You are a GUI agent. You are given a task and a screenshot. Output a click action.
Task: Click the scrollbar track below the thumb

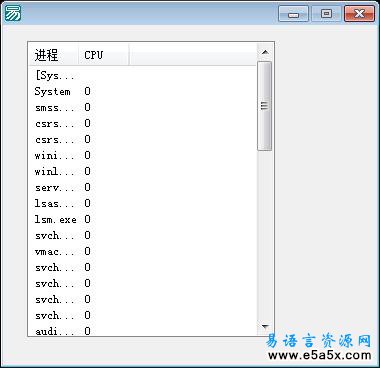[x=265, y=235]
